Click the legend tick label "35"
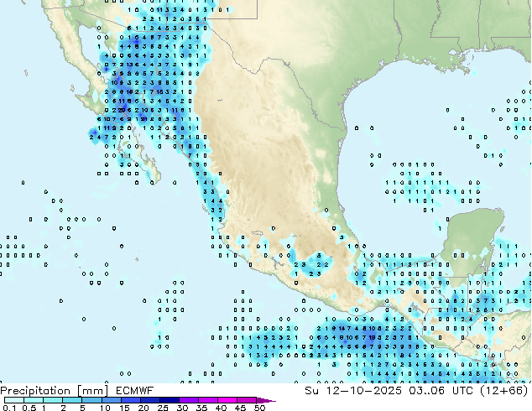This screenshot has height=411, width=532. pos(202,408)
